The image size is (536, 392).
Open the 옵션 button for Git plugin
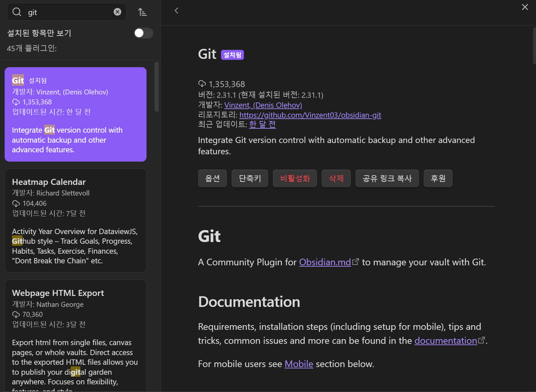pos(212,179)
